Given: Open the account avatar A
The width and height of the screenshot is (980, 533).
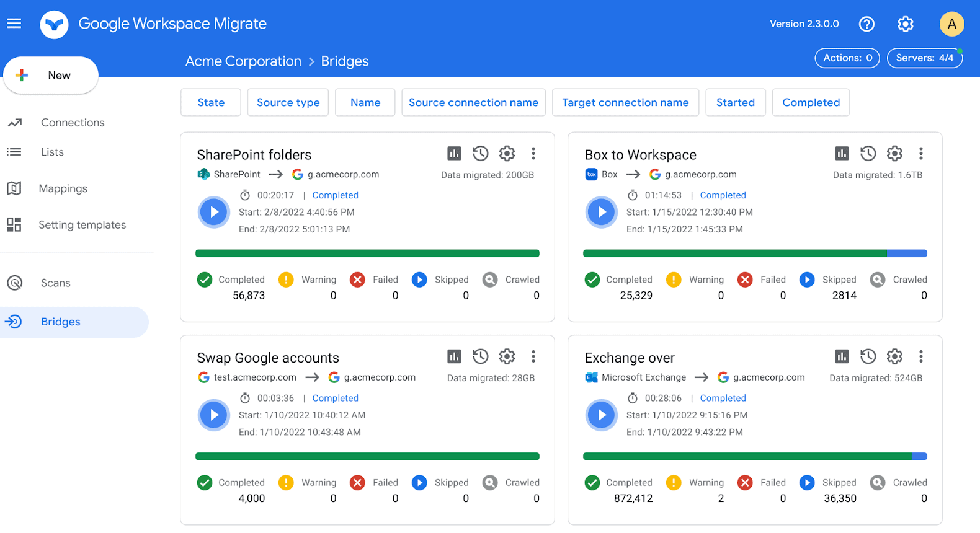Looking at the screenshot, I should pyautogui.click(x=951, y=24).
